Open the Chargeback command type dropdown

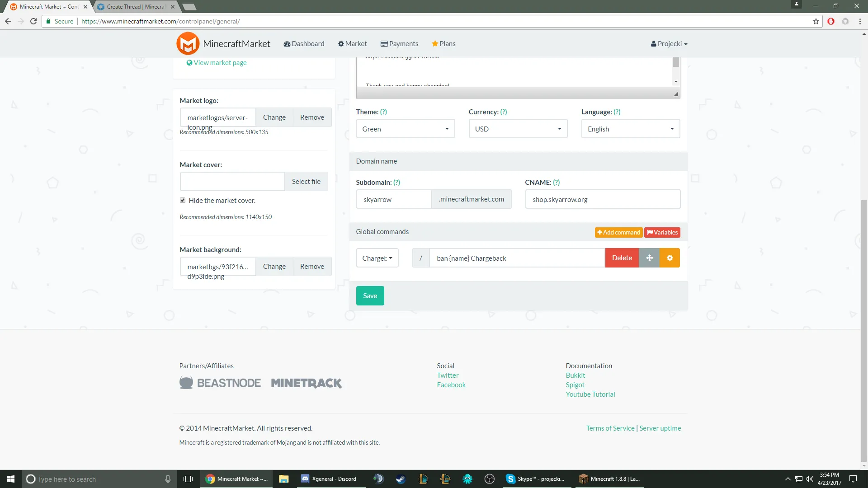377,258
